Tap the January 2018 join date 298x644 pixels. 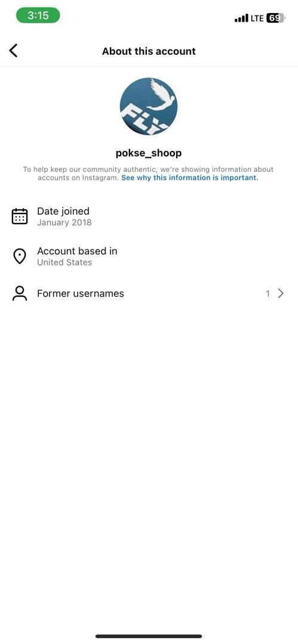click(x=64, y=222)
